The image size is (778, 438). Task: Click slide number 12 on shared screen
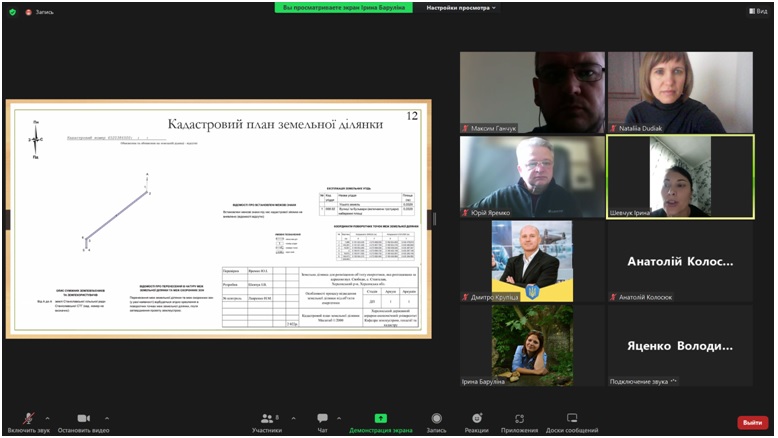(x=412, y=116)
